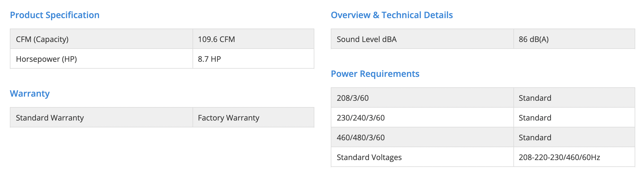Select the Factory Warranty value cell
Viewport: 644px width, 179px height.
(228, 118)
